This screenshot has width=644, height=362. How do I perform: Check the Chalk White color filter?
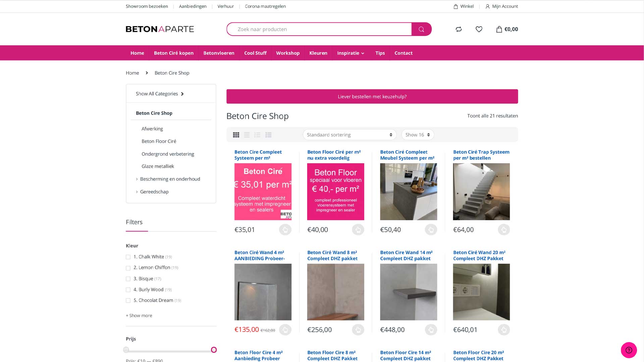[128, 257]
